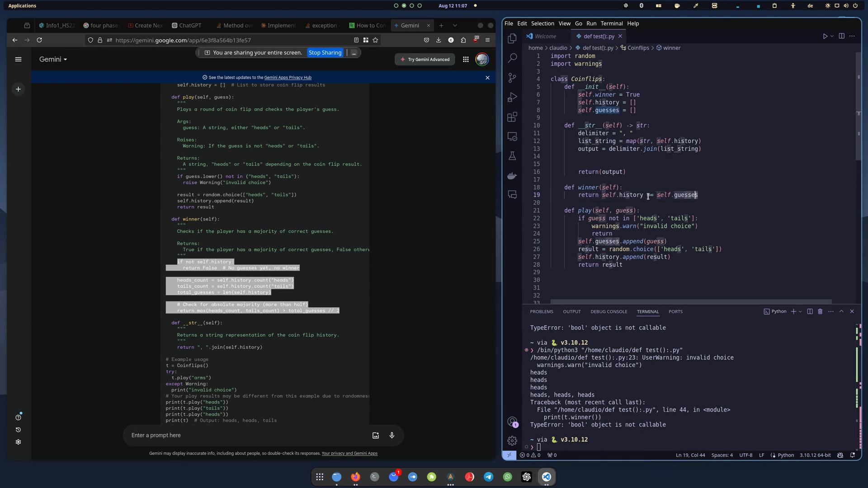Open the File menu in VS Code
The image size is (868, 488).
[509, 23]
